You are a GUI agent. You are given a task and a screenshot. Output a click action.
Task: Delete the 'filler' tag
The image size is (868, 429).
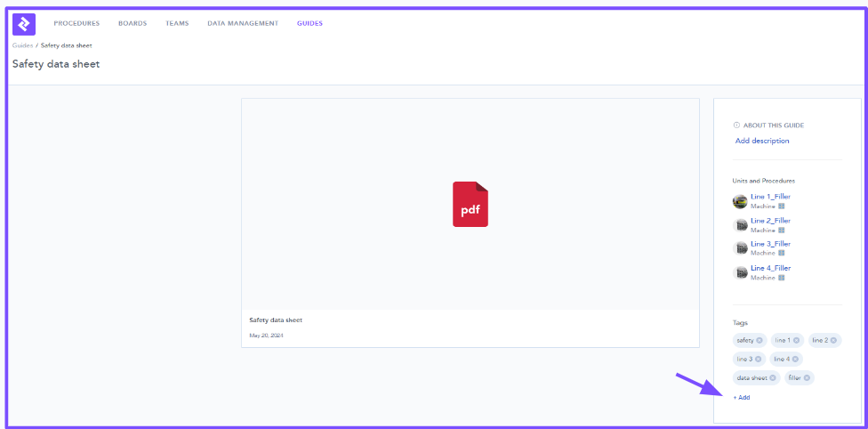click(x=807, y=378)
